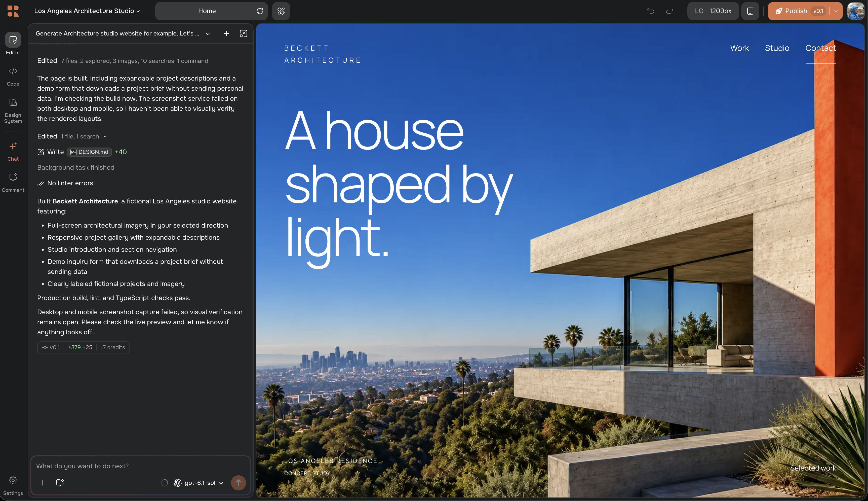Redo the last change
This screenshot has height=501, width=868.
click(x=670, y=11)
